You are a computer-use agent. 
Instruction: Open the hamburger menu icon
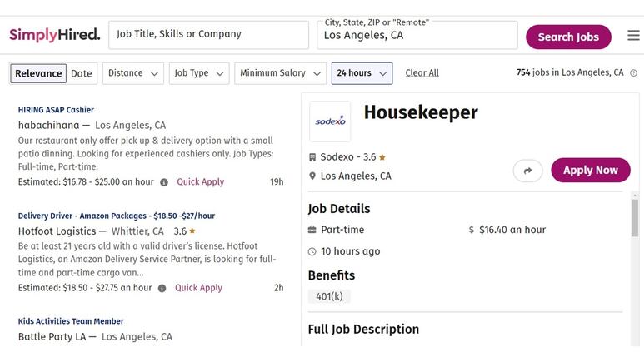(x=633, y=35)
